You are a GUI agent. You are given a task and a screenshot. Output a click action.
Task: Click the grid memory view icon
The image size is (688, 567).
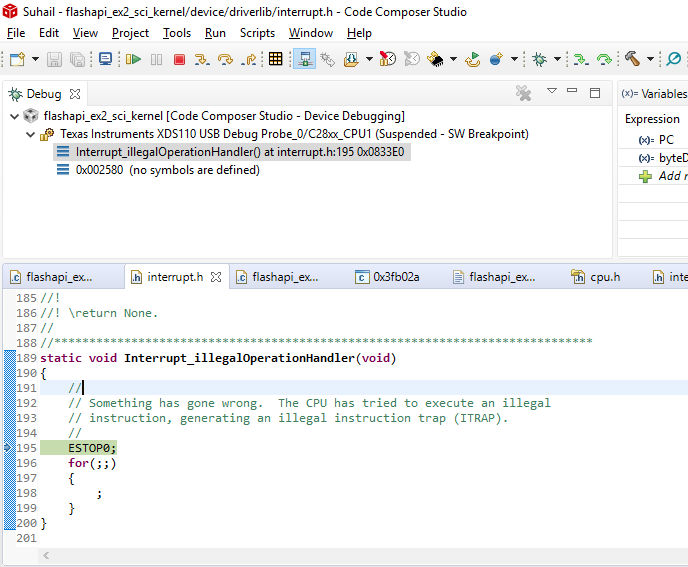coord(276,59)
